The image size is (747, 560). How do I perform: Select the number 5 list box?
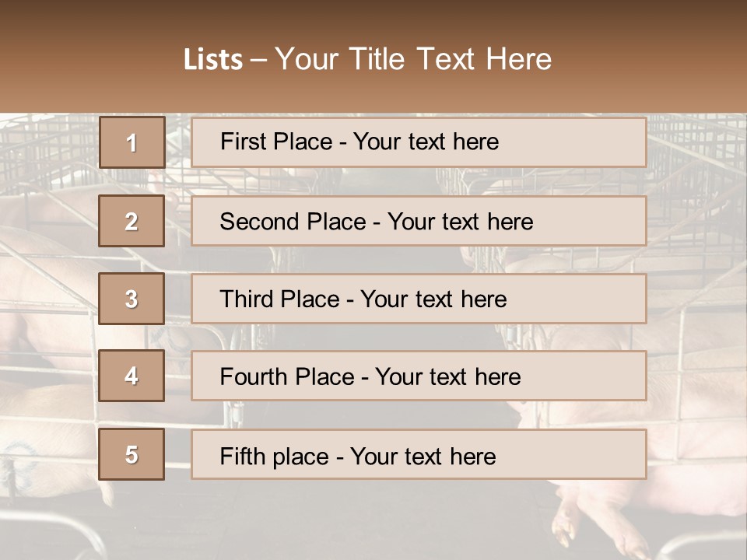(132, 454)
